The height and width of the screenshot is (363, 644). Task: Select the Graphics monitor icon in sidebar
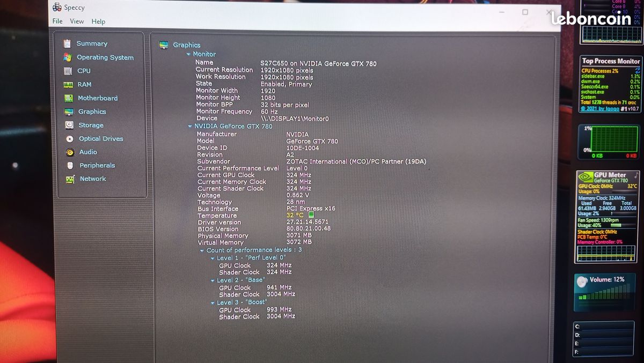69,112
